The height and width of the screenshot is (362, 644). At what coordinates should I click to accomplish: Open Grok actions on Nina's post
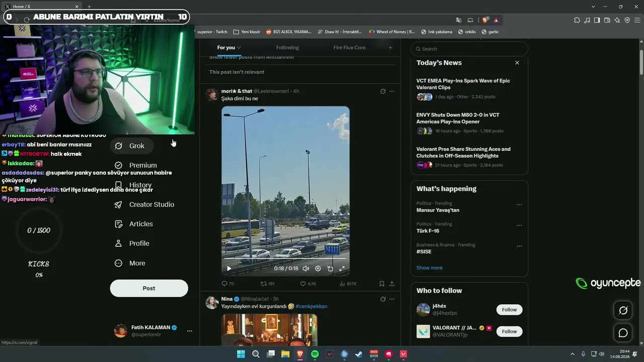click(x=383, y=299)
